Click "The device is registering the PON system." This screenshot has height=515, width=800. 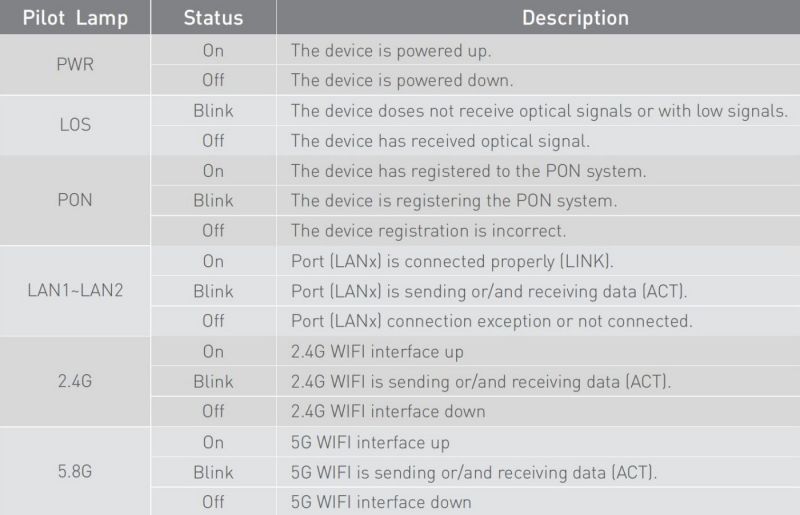[453, 201]
